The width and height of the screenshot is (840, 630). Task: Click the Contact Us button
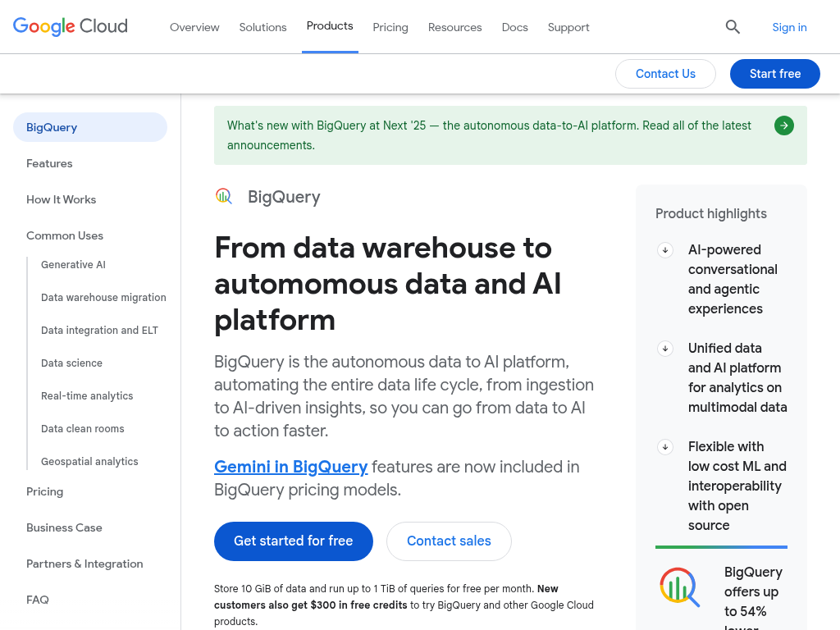click(x=665, y=74)
